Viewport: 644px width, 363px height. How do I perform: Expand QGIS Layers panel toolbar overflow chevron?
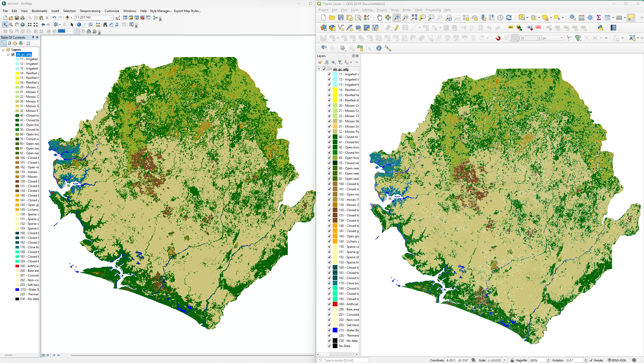pyautogui.click(x=357, y=62)
